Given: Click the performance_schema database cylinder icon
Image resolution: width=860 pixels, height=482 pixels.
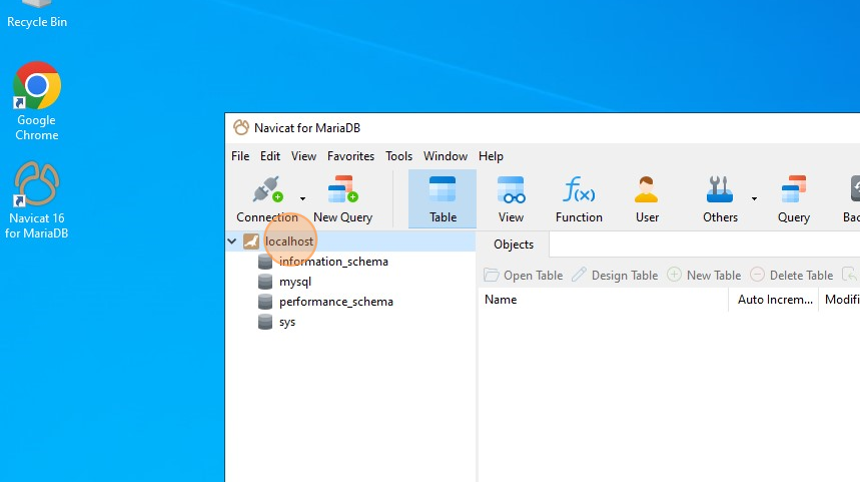Looking at the screenshot, I should [x=265, y=302].
